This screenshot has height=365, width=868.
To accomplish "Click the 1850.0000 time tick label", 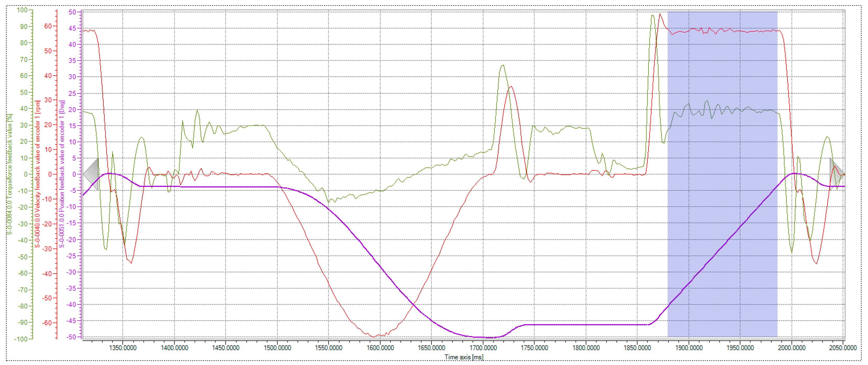I will tap(637, 348).
